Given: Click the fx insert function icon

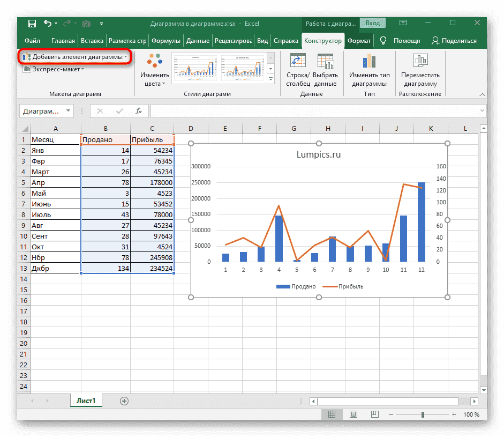Looking at the screenshot, I should tap(138, 111).
